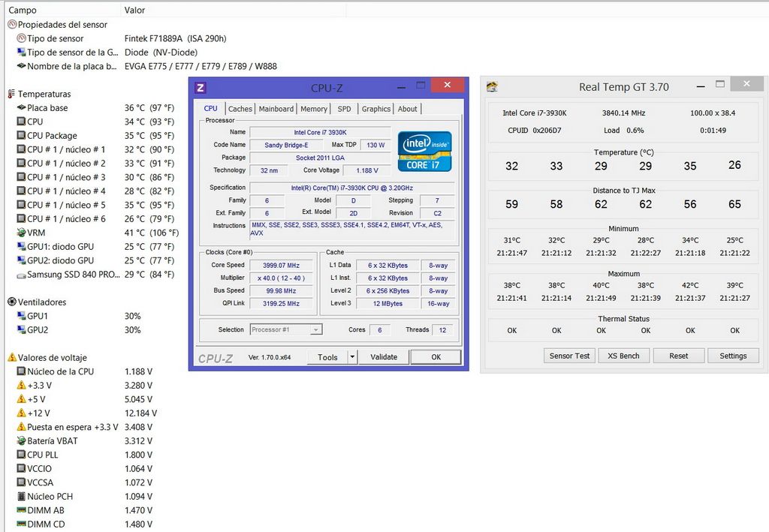Click XS Bench in Real Temp
Image resolution: width=769 pixels, height=532 pixels.
pos(624,356)
